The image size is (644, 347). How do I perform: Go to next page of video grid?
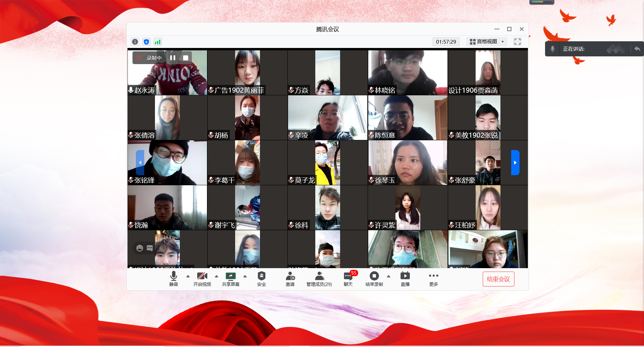515,162
